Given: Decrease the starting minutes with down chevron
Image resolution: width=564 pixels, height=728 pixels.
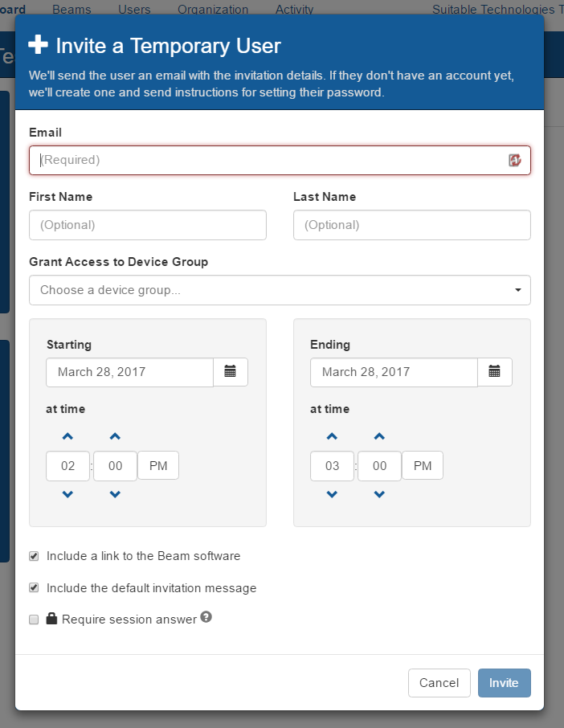Looking at the screenshot, I should [x=115, y=494].
